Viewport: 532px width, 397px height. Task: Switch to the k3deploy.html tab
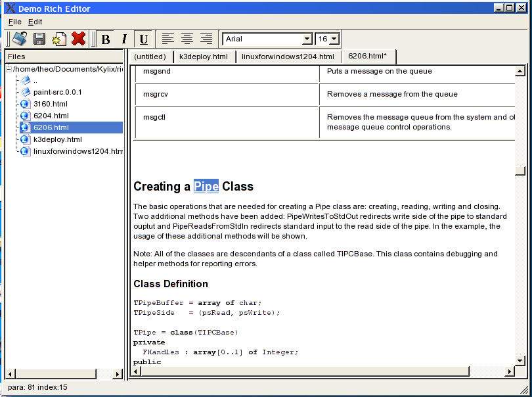204,57
